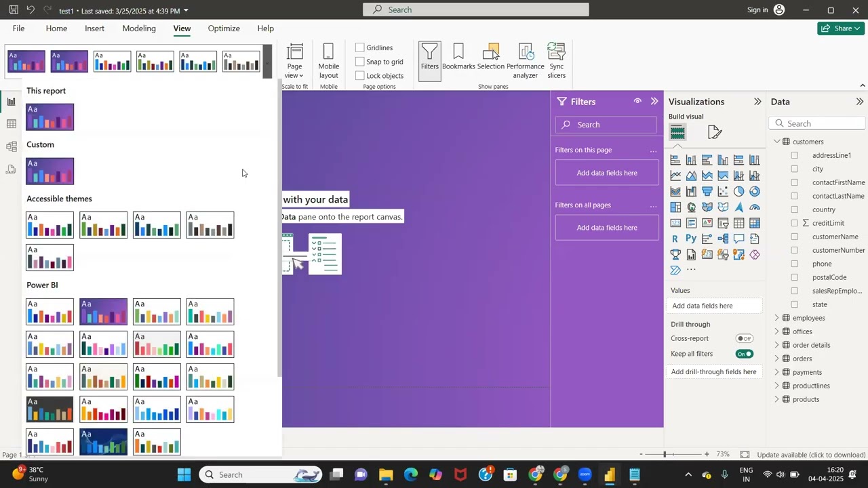Image resolution: width=868 pixels, height=488 pixels.
Task: Select the R script visual
Action: (675, 239)
